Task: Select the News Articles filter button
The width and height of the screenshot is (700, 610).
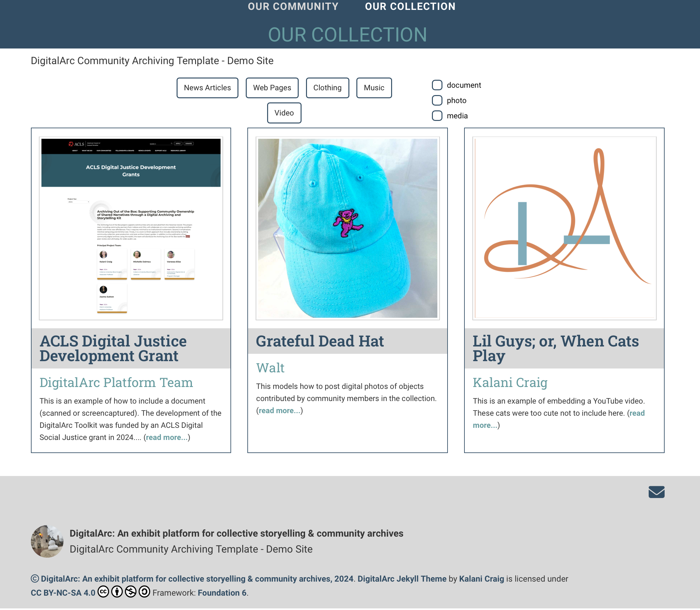Action: click(x=207, y=87)
